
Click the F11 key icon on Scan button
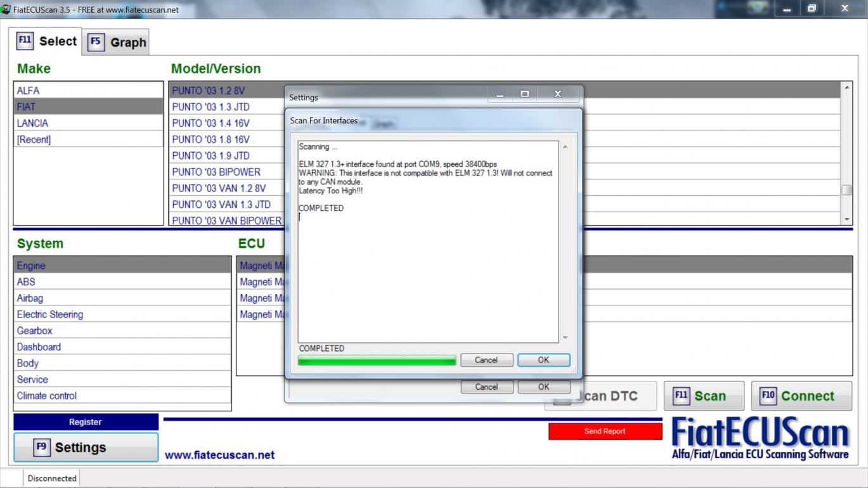pos(681,395)
